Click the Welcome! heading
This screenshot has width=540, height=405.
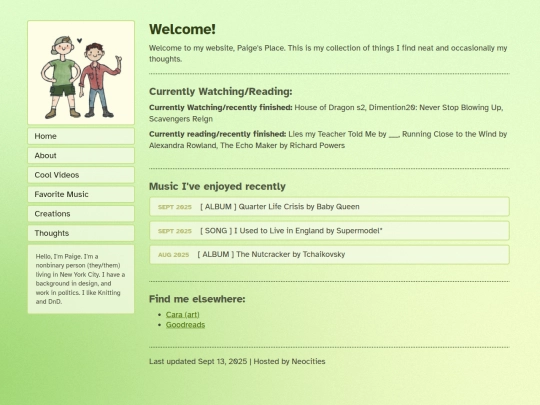pos(182,29)
